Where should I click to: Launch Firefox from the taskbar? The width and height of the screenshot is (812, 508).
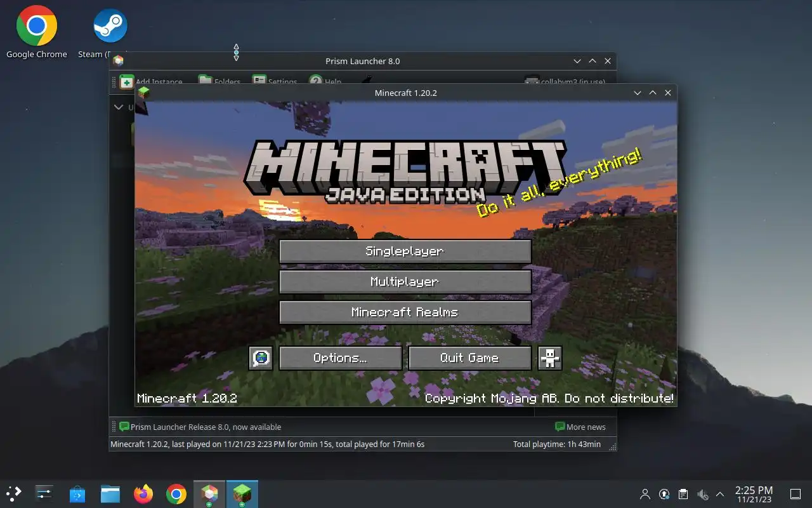point(143,493)
